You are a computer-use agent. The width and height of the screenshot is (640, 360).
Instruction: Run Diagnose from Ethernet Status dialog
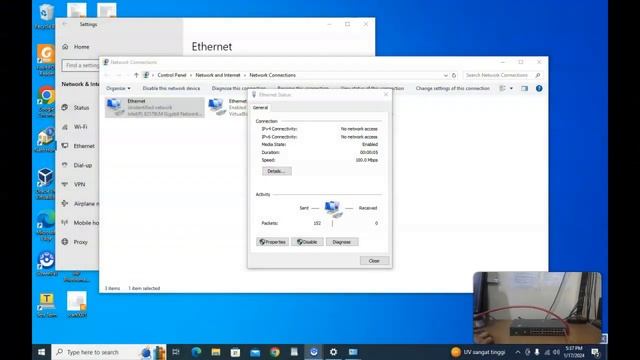tap(342, 242)
